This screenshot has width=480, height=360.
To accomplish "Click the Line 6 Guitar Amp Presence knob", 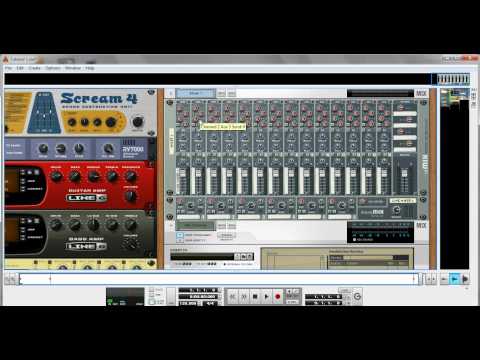I will coord(131,176).
